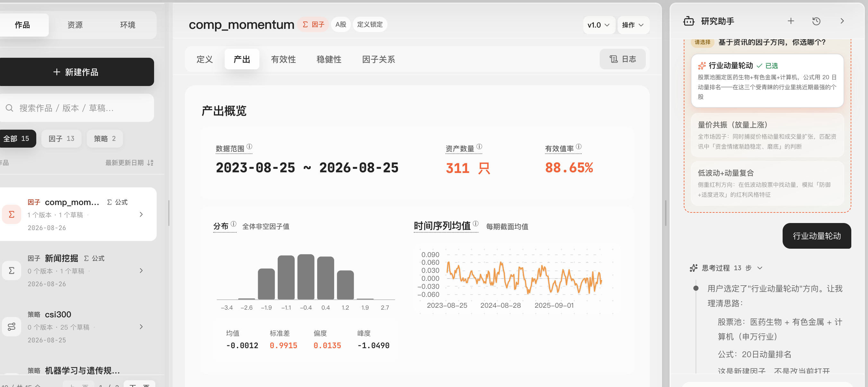
Task: Expand the comp_mom... item chevron
Action: tap(141, 214)
